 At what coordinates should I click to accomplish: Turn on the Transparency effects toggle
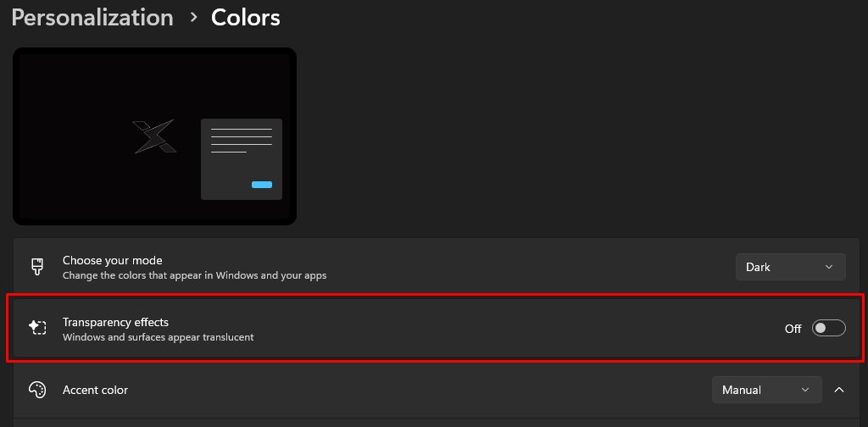pyautogui.click(x=828, y=328)
